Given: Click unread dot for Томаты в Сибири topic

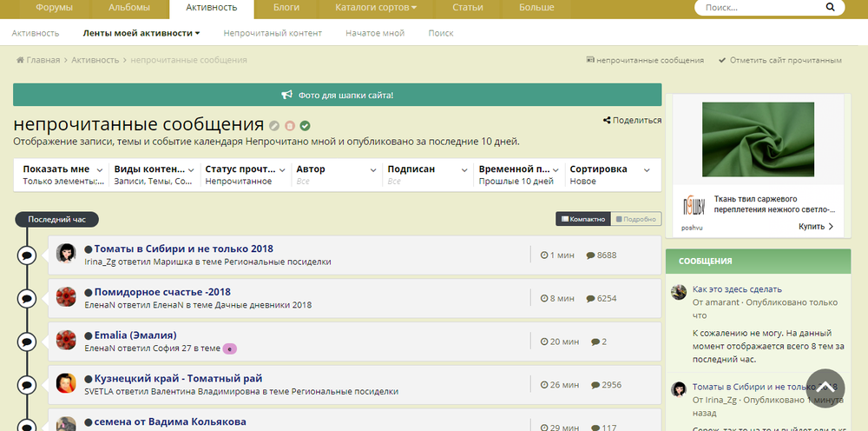Looking at the screenshot, I should click(x=89, y=249).
